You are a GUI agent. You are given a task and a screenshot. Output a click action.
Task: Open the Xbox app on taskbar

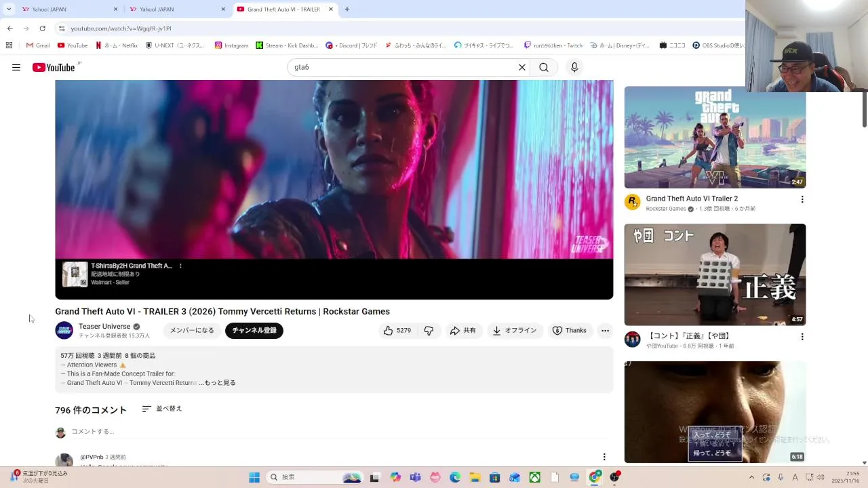pyautogui.click(x=535, y=477)
